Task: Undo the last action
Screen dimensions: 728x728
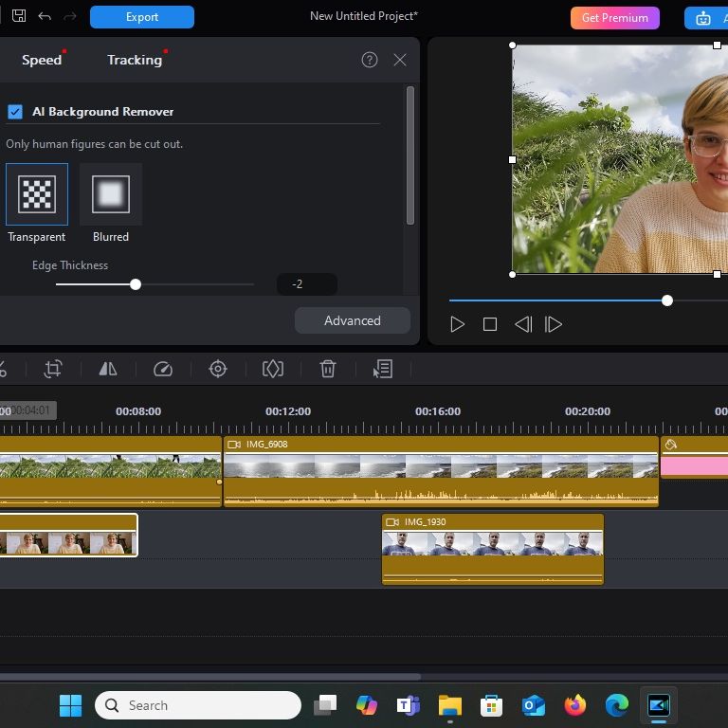Action: point(45,16)
